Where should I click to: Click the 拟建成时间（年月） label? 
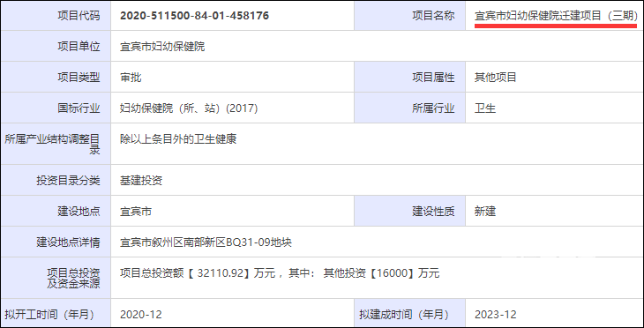click(x=406, y=315)
